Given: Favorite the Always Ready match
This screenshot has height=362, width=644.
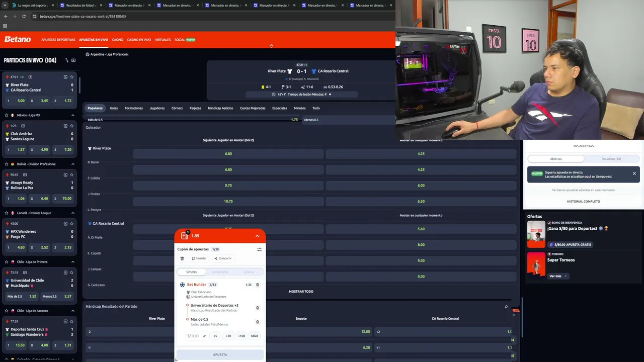Looking at the screenshot, I should pyautogui.click(x=72, y=174).
